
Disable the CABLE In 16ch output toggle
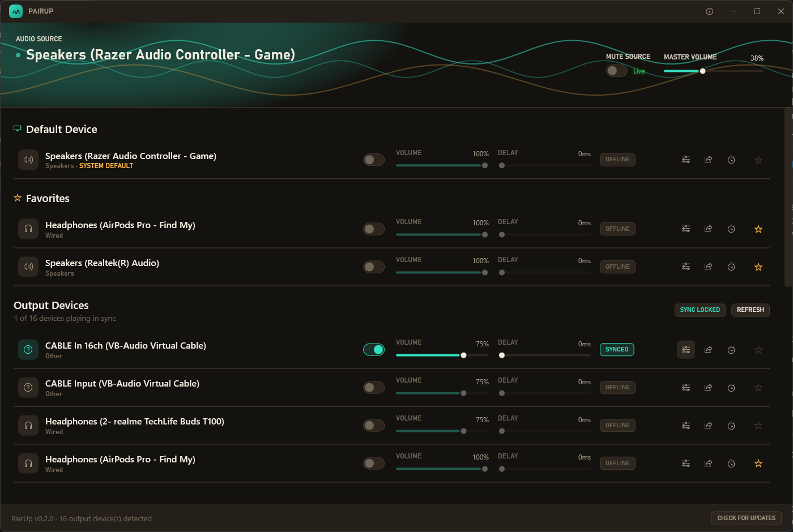374,350
